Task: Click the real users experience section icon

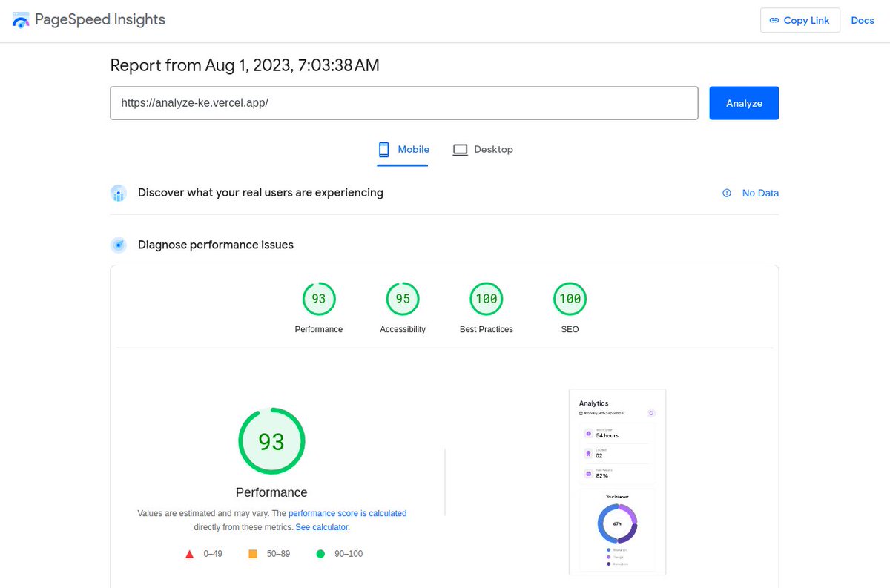Action: [x=119, y=192]
